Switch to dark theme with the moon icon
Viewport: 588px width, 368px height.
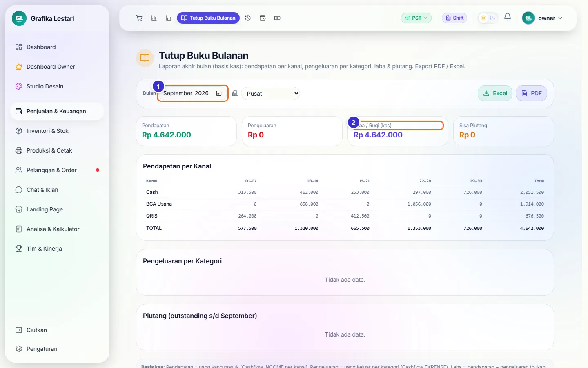(492, 18)
